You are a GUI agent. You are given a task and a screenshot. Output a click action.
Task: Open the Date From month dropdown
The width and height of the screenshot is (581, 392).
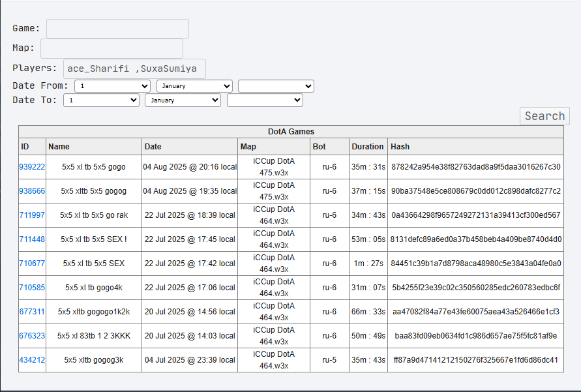pyautogui.click(x=194, y=86)
